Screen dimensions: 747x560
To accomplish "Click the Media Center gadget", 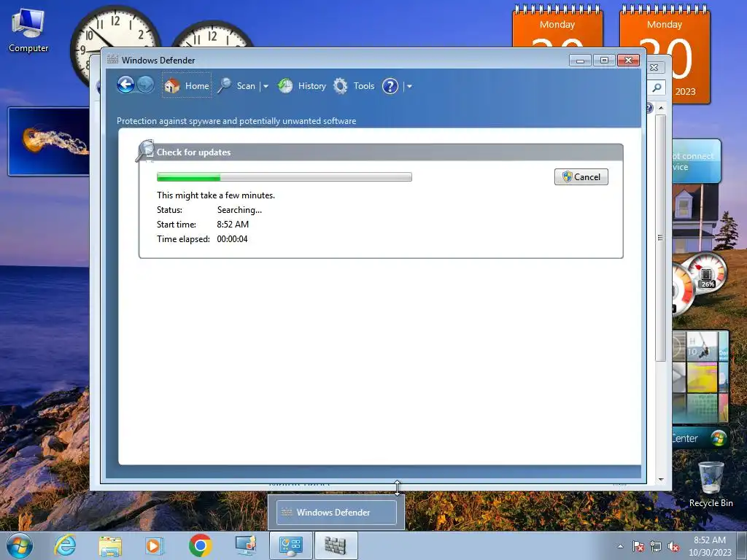I will (x=700, y=389).
